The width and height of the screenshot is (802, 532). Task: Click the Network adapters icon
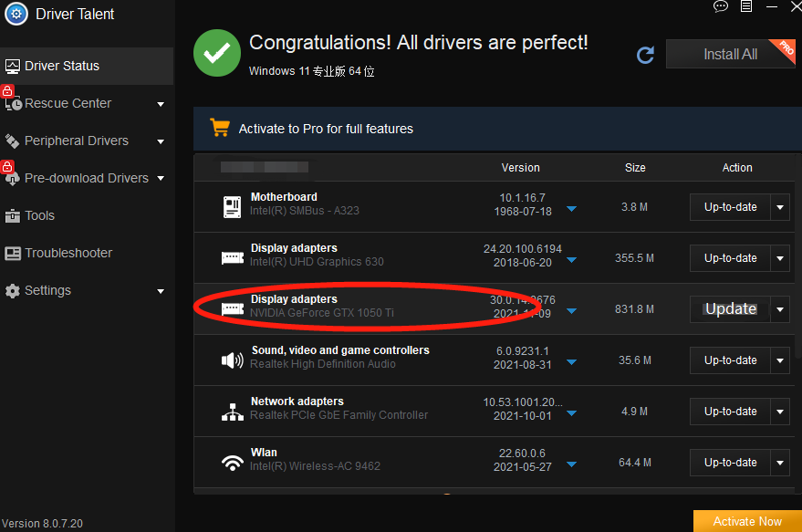click(233, 412)
